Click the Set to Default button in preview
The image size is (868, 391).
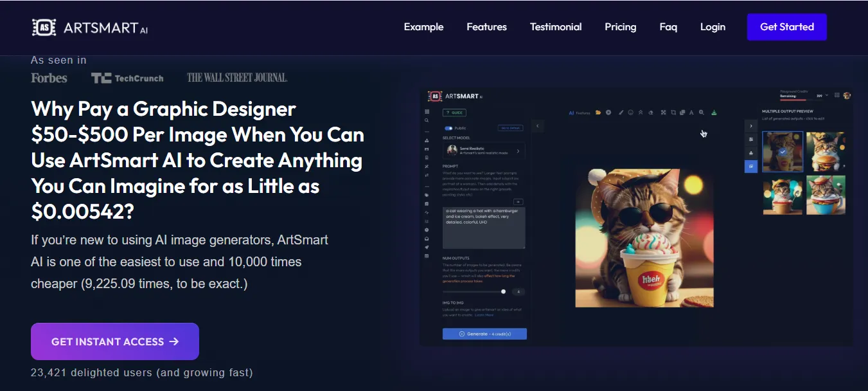click(511, 128)
